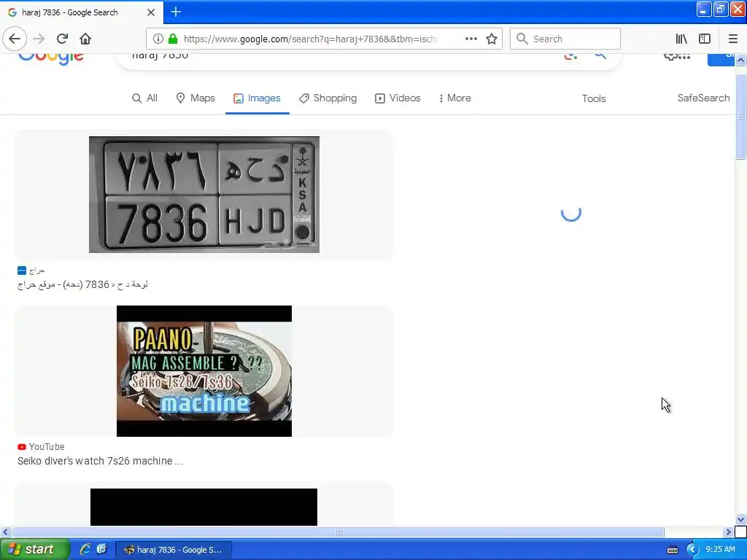Viewport: 747px width, 560px height.
Task: Click the green padlock security icon
Action: (173, 39)
